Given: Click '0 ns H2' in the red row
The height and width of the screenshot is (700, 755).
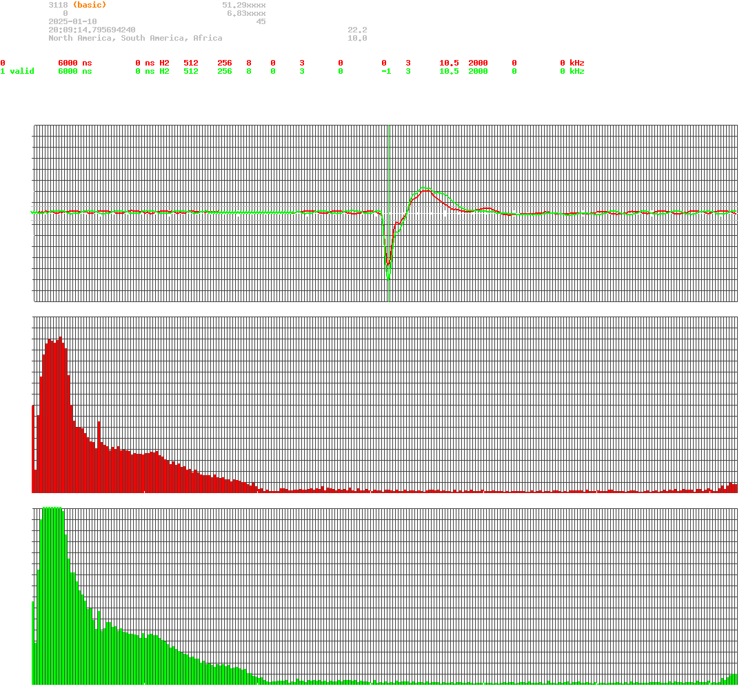Looking at the screenshot, I should (152, 63).
